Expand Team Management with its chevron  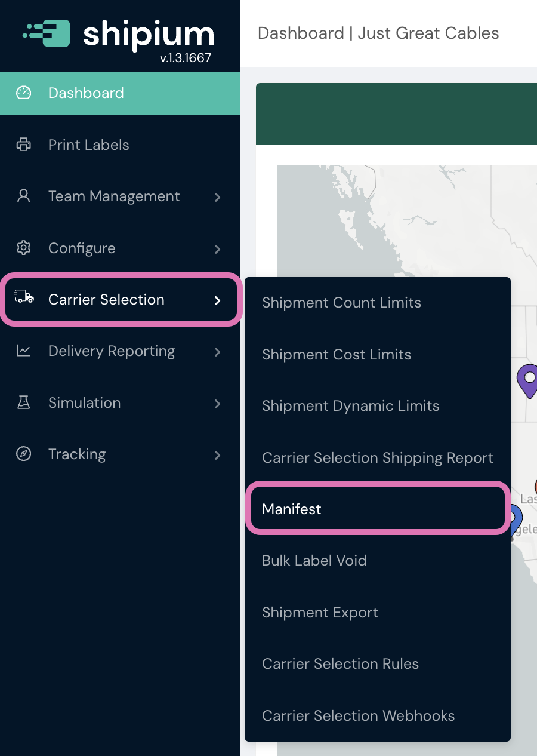[218, 197]
